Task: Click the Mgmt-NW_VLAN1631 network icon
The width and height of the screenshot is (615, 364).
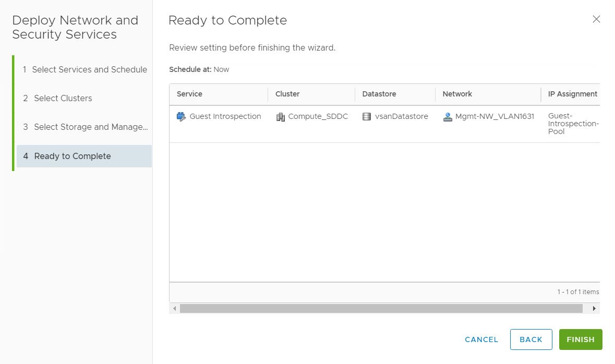Action: tap(447, 117)
